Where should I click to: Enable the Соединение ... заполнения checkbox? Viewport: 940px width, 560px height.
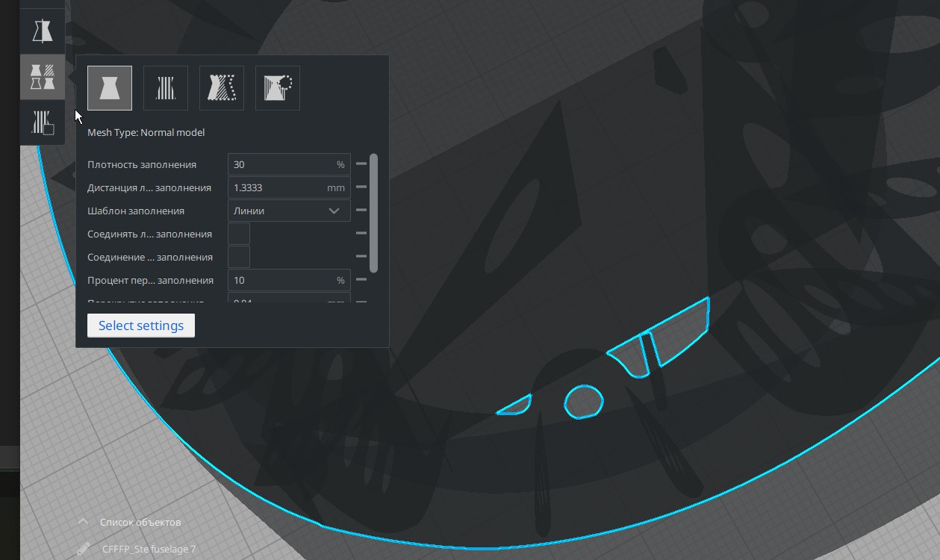tap(239, 257)
